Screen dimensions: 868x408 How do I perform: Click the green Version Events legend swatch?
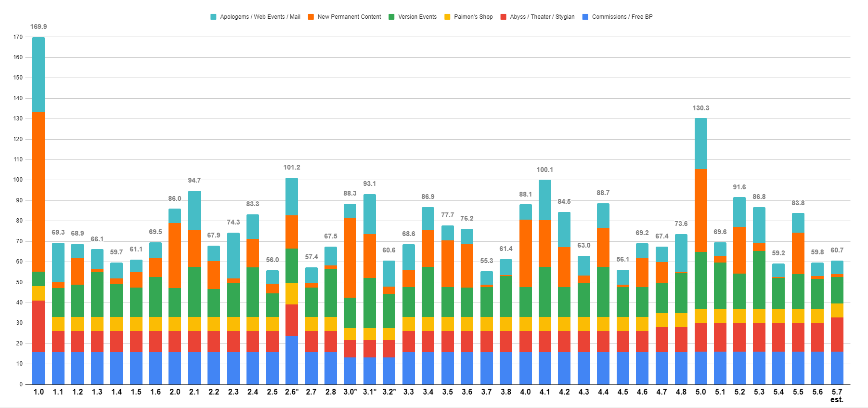tap(391, 17)
